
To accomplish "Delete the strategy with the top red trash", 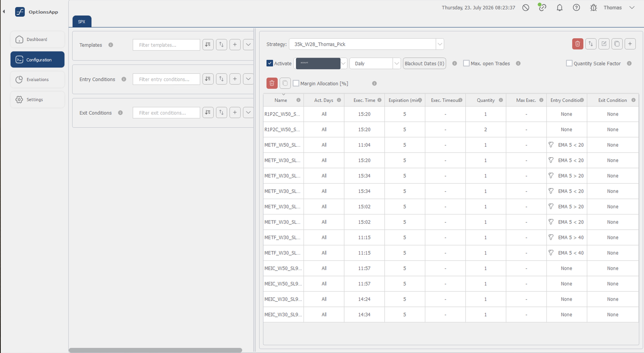I will 577,44.
